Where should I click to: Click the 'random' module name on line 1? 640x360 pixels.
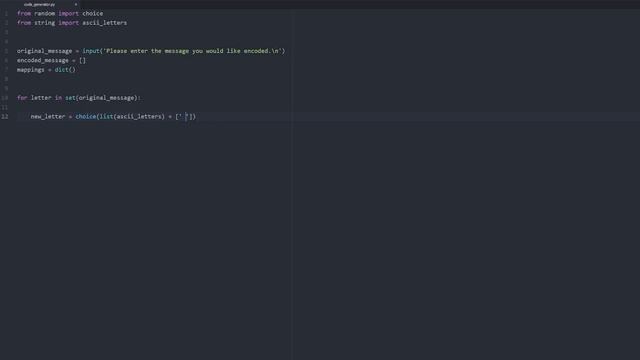pyautogui.click(x=44, y=13)
